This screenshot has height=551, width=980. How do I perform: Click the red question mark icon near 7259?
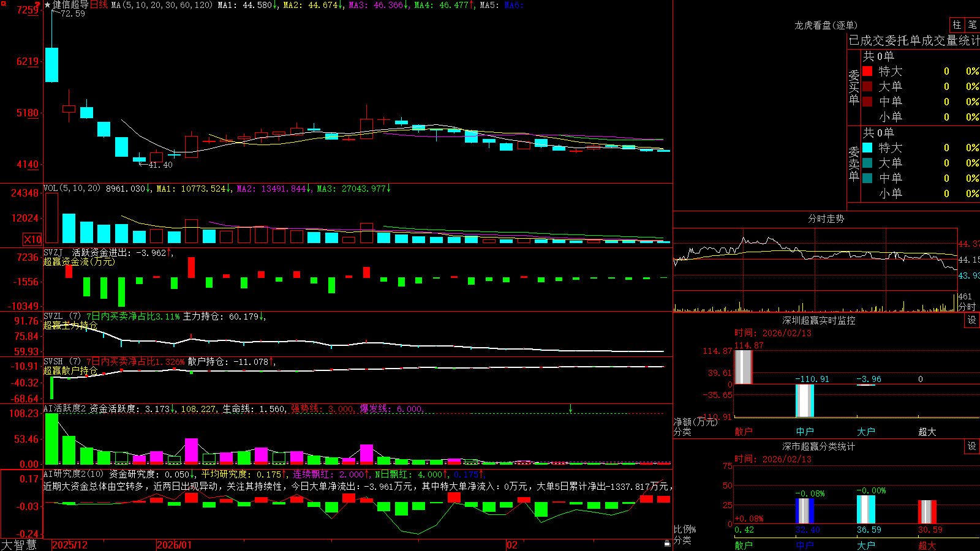click(x=38, y=4)
